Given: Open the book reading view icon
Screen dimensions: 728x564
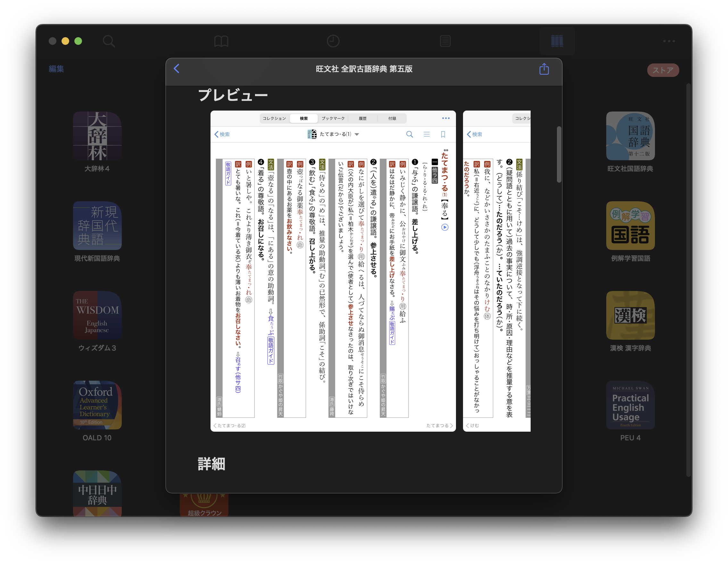Looking at the screenshot, I should click(x=221, y=41).
